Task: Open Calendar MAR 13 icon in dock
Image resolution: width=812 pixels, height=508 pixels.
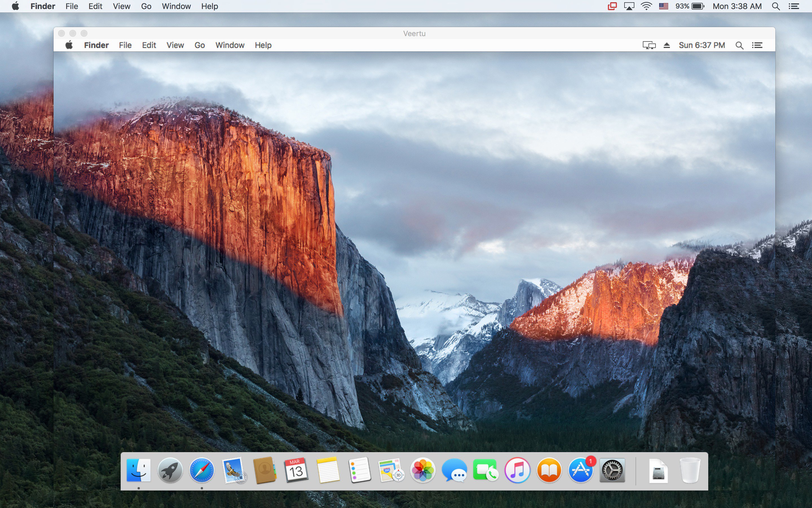Action: pyautogui.click(x=296, y=470)
